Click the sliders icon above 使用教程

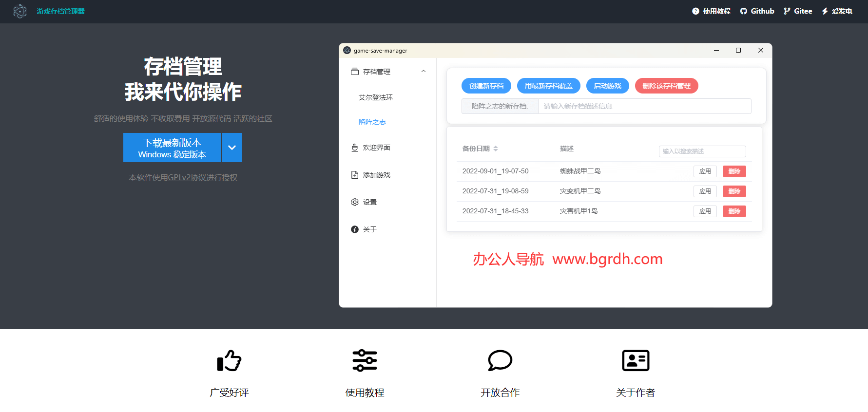365,361
